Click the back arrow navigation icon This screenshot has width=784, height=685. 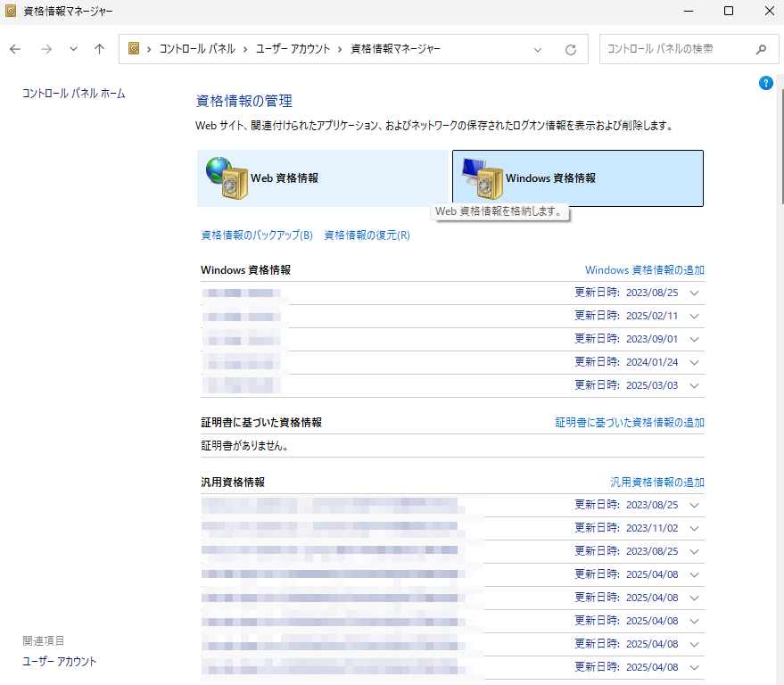(x=15, y=49)
